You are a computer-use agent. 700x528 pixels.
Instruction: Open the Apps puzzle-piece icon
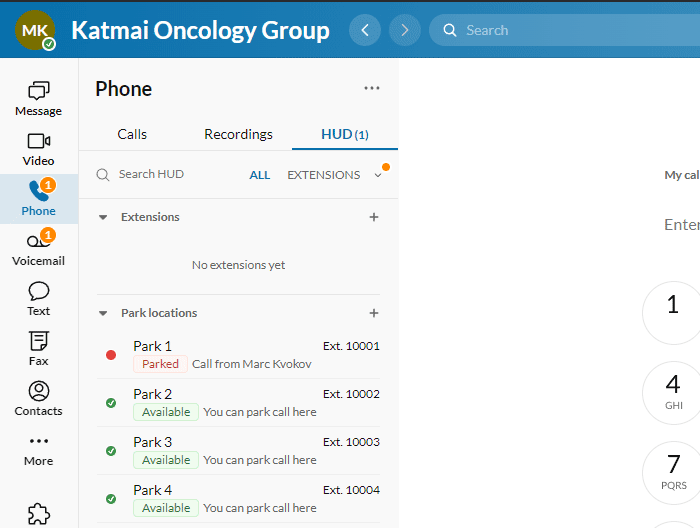click(39, 514)
